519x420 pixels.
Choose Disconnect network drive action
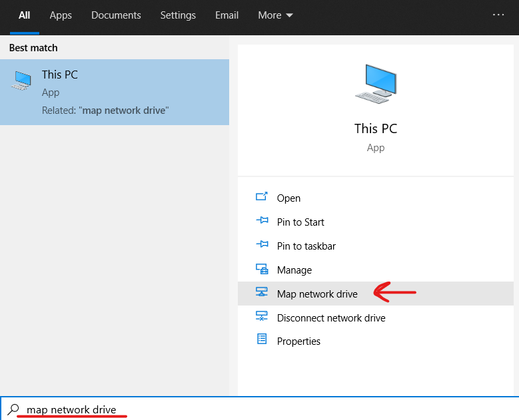(331, 317)
